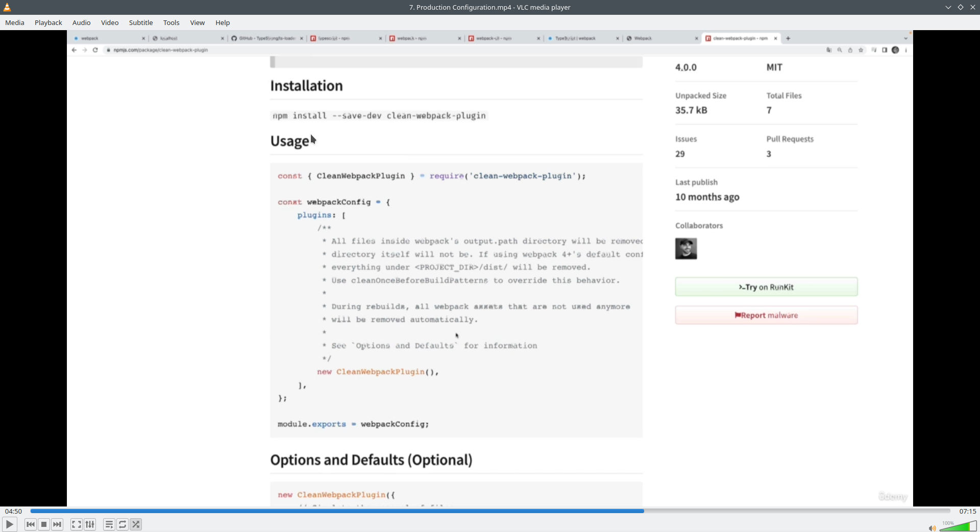Open the View menu
The height and width of the screenshot is (532, 980).
click(x=198, y=22)
